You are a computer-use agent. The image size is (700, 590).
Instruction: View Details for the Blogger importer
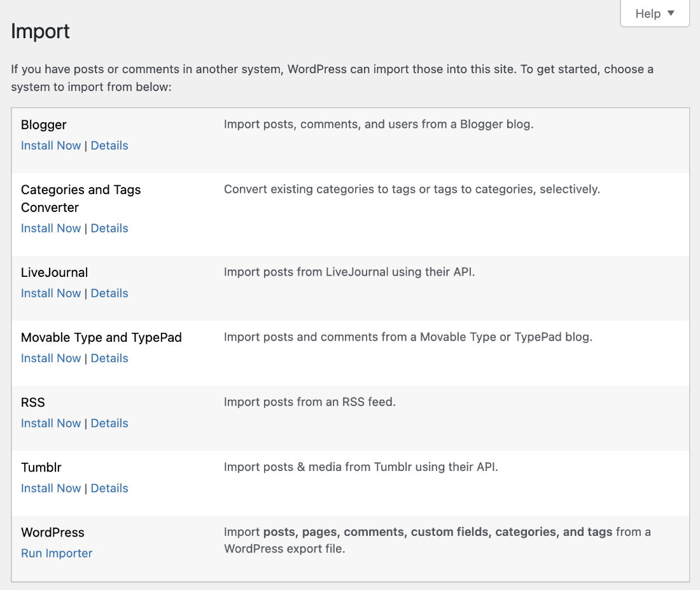tap(109, 146)
